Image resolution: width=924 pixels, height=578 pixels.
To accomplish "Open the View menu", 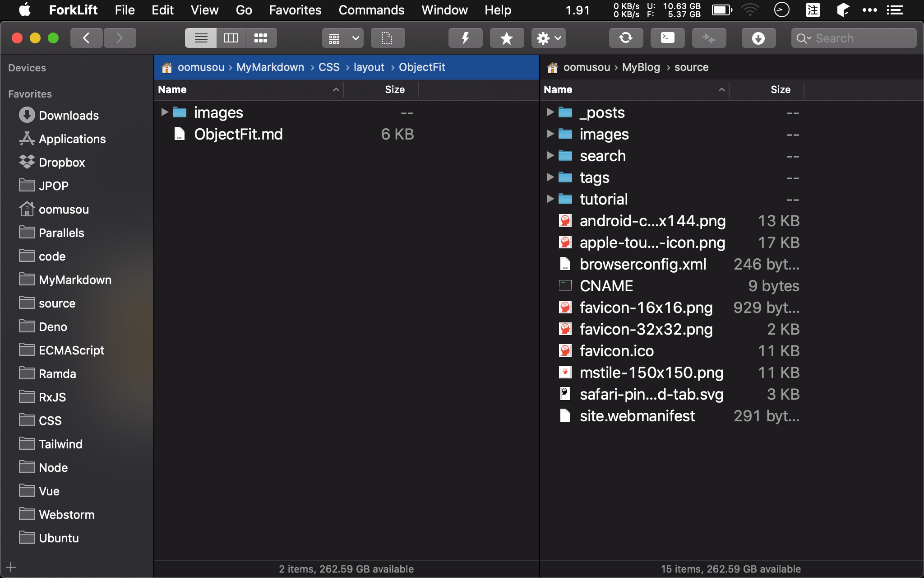I will pos(204,10).
